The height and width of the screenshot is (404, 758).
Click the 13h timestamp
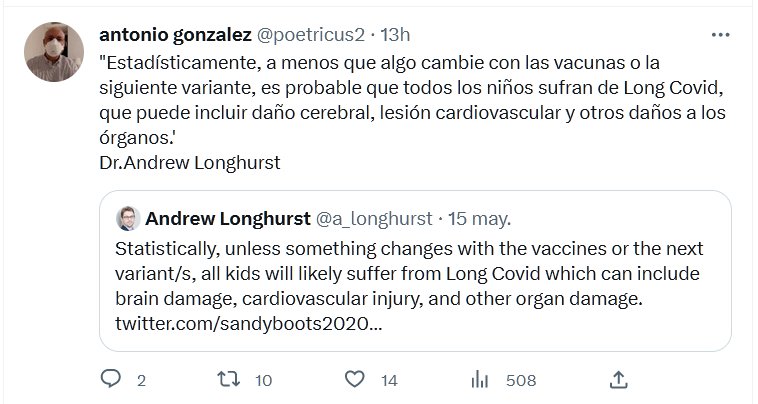[x=392, y=35]
